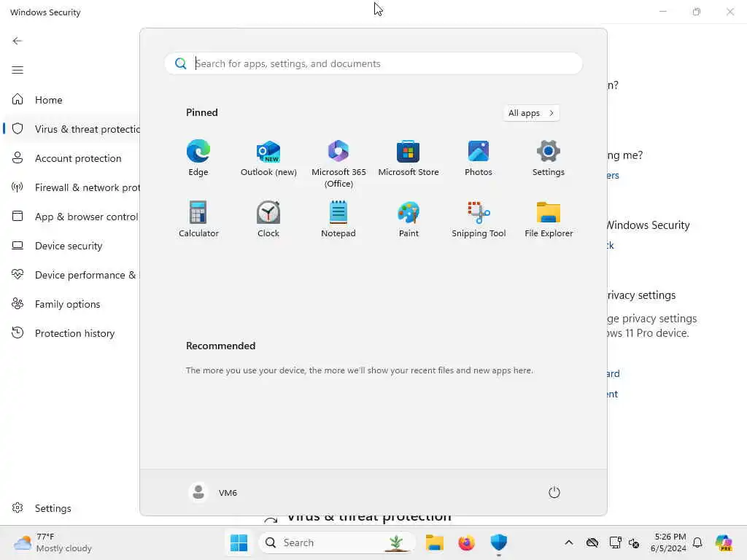747x560 pixels.
Task: Open Account protection section
Action: [71, 158]
